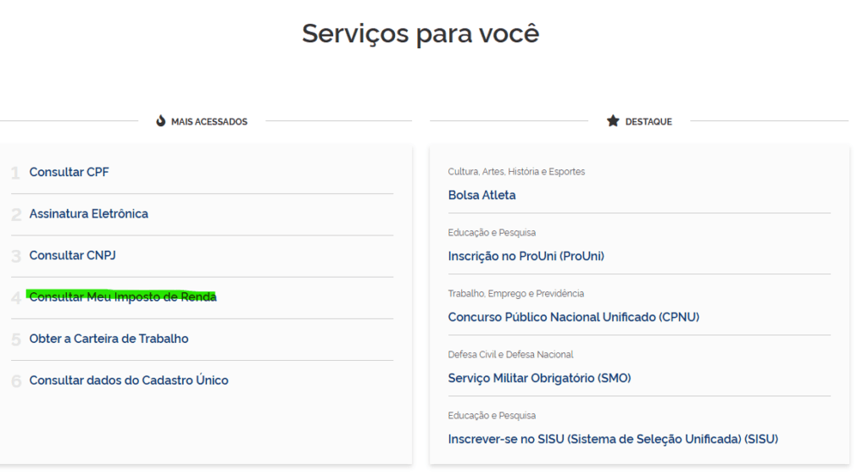Image resolution: width=868 pixels, height=476 pixels.
Task: Open Consultar dados do Cadastro Único
Action: point(129,380)
